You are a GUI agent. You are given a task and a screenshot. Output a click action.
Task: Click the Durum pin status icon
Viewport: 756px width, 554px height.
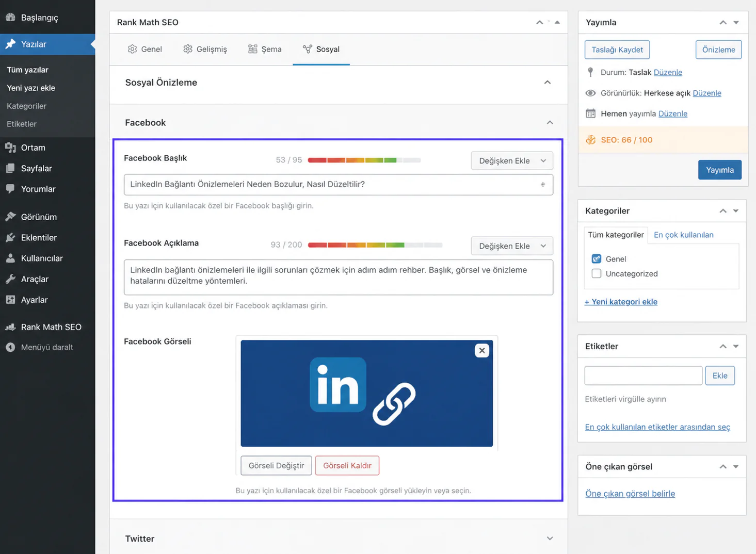pos(590,72)
